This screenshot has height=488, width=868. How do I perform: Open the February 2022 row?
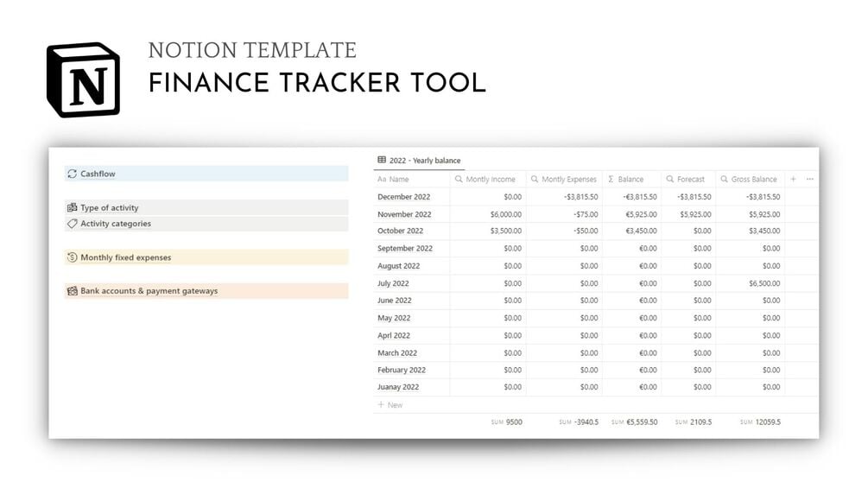(402, 371)
